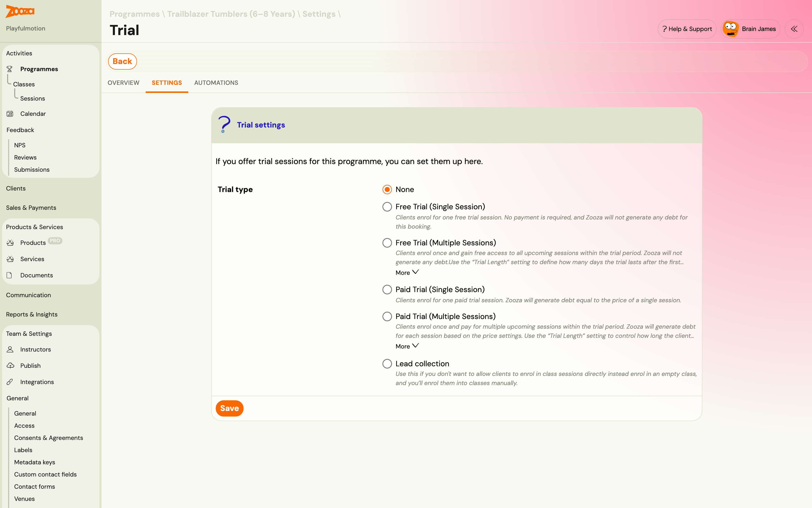Expand Team & Settings section

[x=29, y=334]
